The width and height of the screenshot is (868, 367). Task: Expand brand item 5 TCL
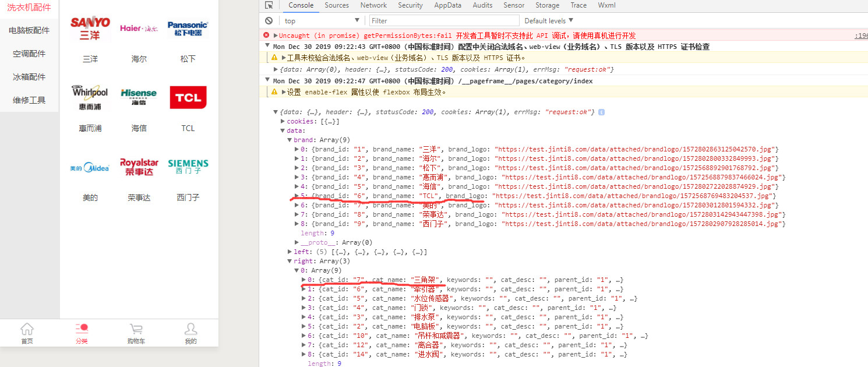pyautogui.click(x=297, y=196)
